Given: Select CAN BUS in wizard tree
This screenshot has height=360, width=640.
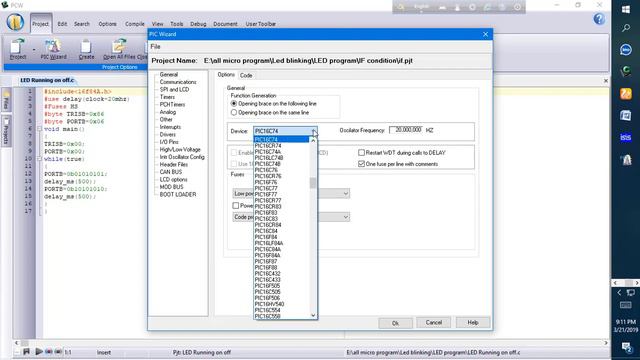Looking at the screenshot, I should point(171,172).
